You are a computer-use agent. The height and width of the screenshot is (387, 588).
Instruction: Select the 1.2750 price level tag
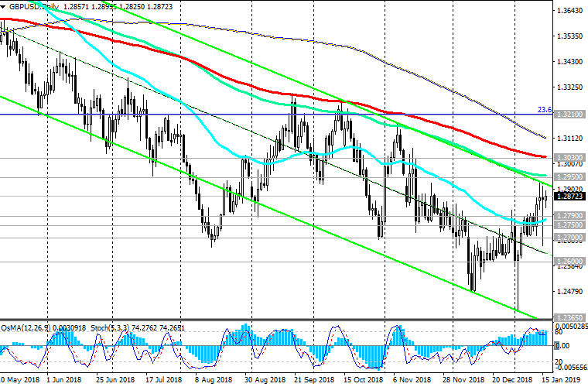(569, 224)
